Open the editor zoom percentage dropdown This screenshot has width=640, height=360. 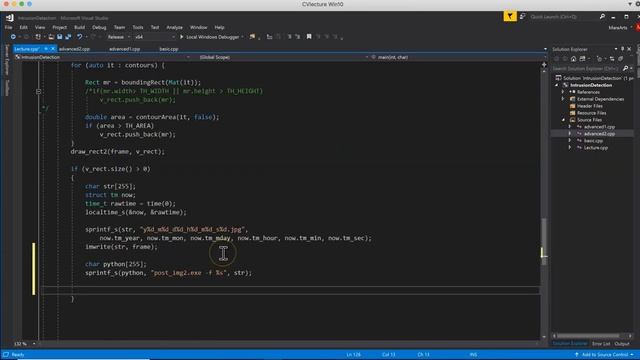34,344
